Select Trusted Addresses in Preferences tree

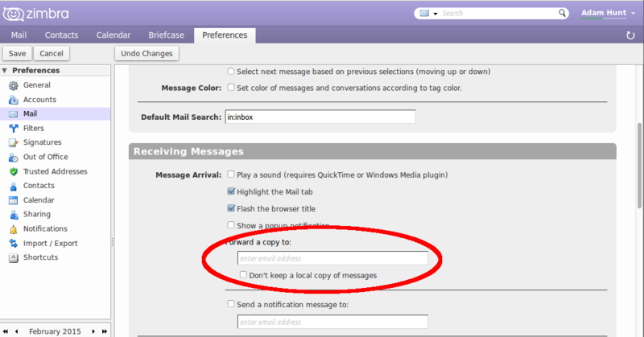(55, 171)
